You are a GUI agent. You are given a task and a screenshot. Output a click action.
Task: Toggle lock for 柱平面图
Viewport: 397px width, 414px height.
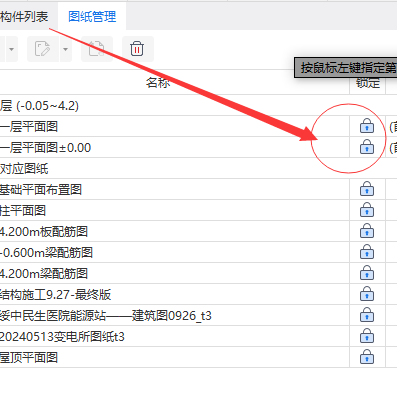[x=367, y=210]
